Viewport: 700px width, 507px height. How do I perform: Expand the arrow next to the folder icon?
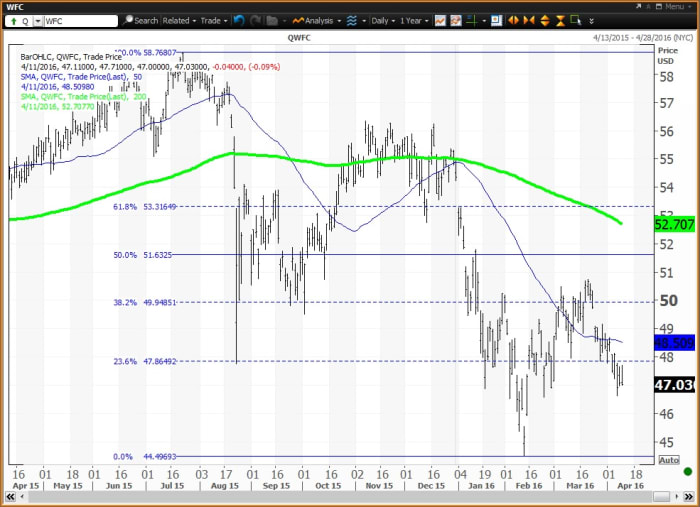[284, 21]
